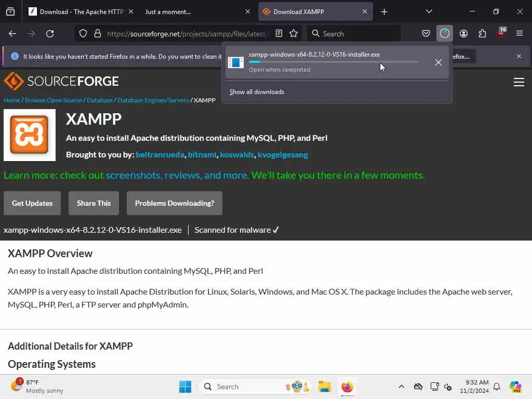532x399 pixels.
Task: Open the Windows Start button
Action: point(185,387)
